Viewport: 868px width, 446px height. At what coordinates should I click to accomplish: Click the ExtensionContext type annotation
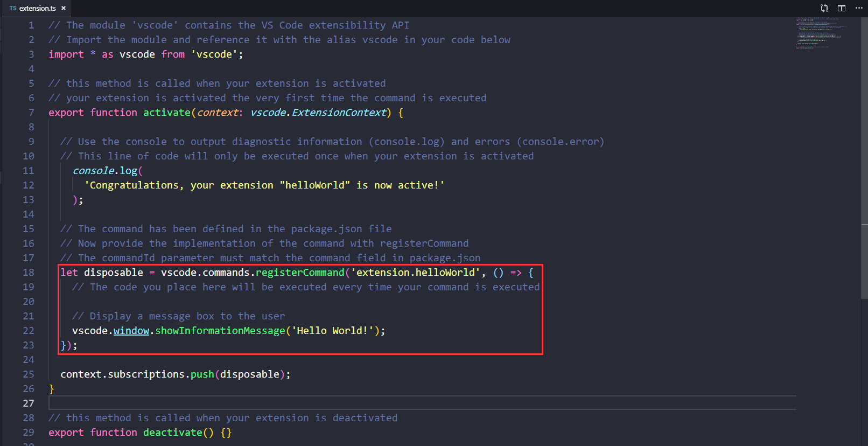click(x=339, y=113)
